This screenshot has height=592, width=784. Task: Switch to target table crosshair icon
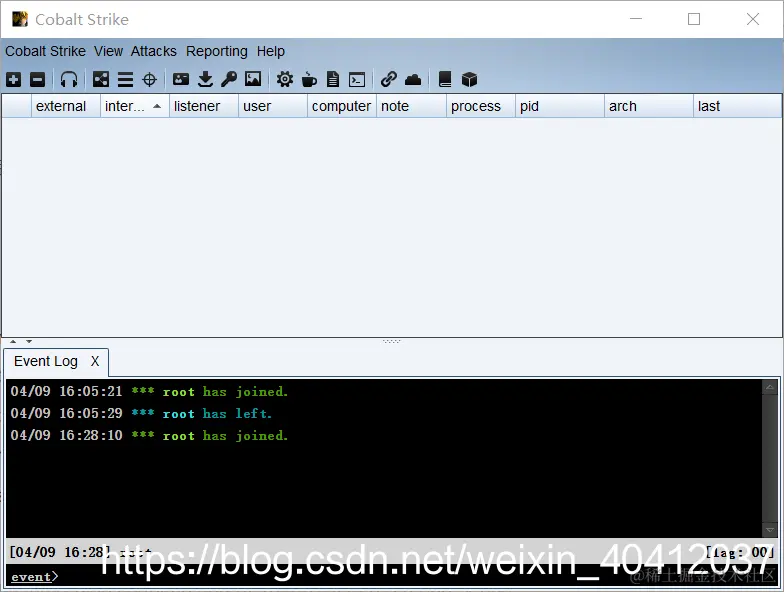tap(150, 80)
